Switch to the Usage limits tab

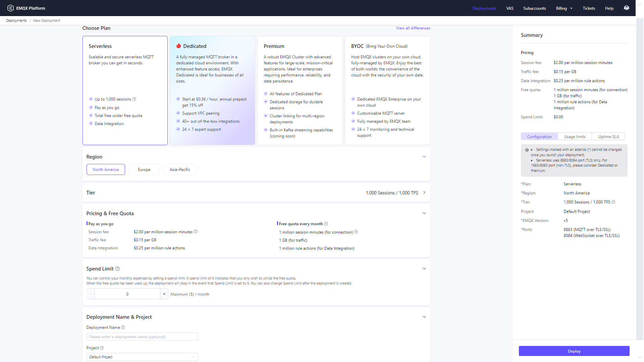click(575, 136)
